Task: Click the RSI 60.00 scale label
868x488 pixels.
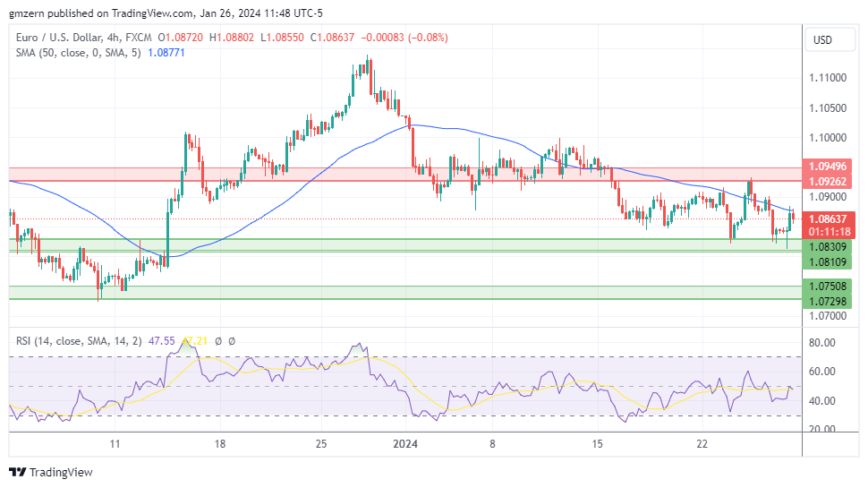Action: click(821, 372)
